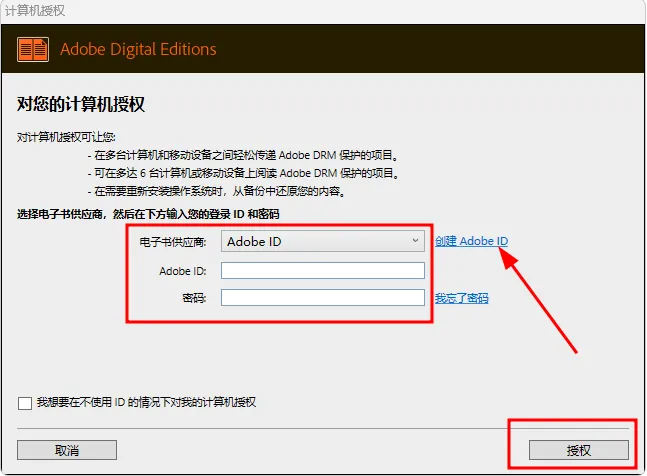This screenshot has height=476, width=647.
Task: Click the 电子书供应商 field label
Action: click(x=173, y=242)
